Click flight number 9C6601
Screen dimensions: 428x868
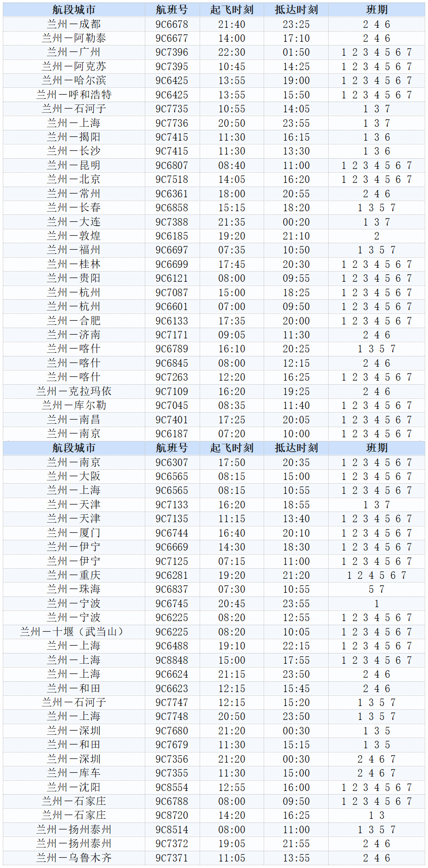point(172,306)
